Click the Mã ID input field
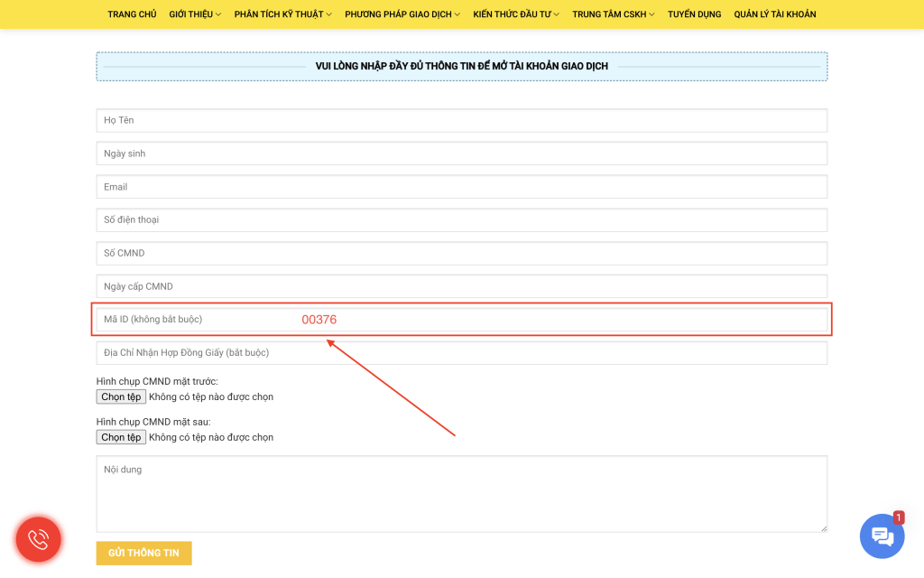This screenshot has width=924, height=578. point(462,320)
